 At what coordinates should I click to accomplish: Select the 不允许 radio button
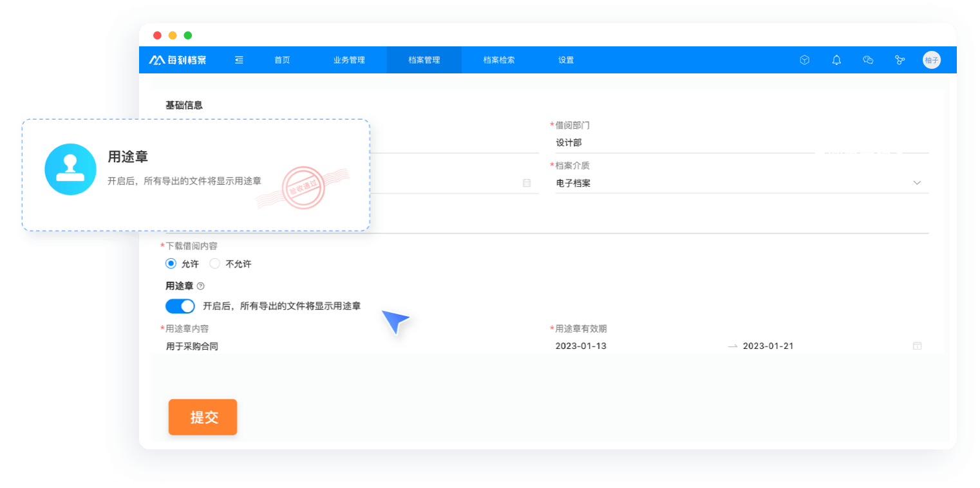pyautogui.click(x=215, y=263)
